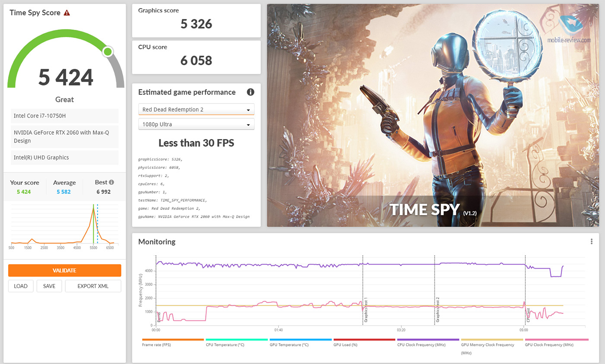The height and width of the screenshot is (364, 605).
Task: Click the EXPORT XML button
Action: point(93,286)
